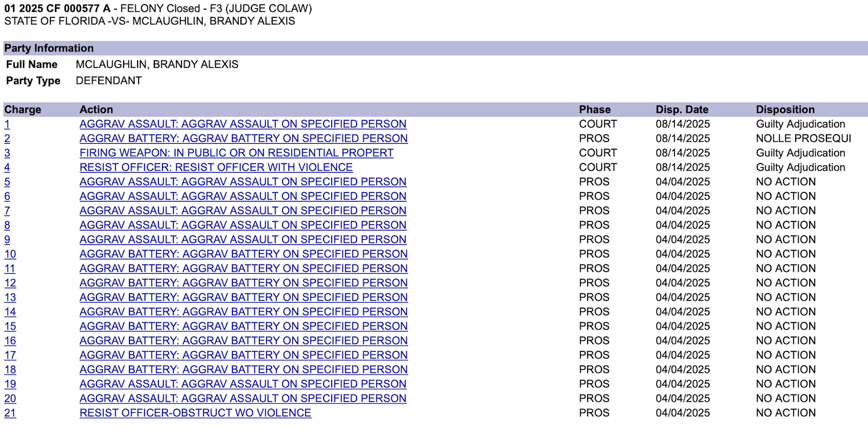The image size is (868, 430).
Task: Open the Firing Weapon charge action link
Action: pos(236,153)
